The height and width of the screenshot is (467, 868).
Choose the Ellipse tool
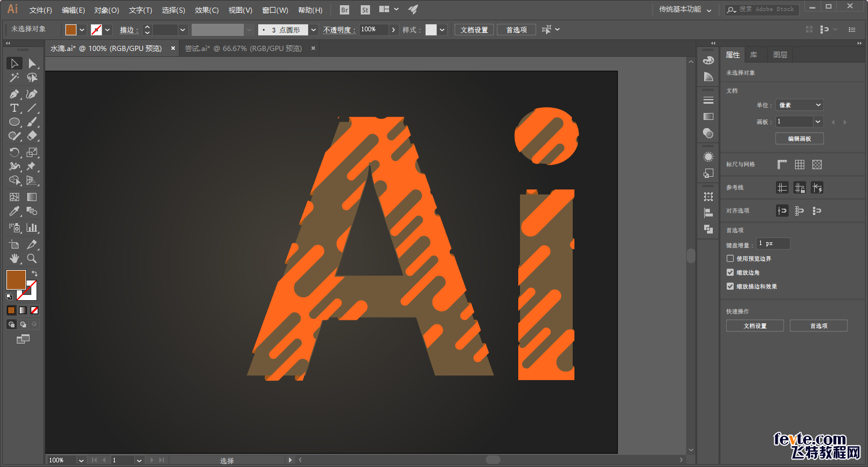14,122
